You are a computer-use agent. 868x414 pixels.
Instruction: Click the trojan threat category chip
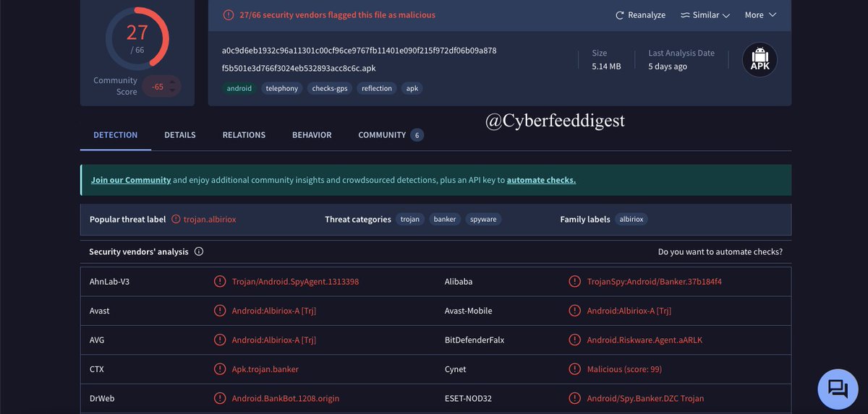coord(410,220)
